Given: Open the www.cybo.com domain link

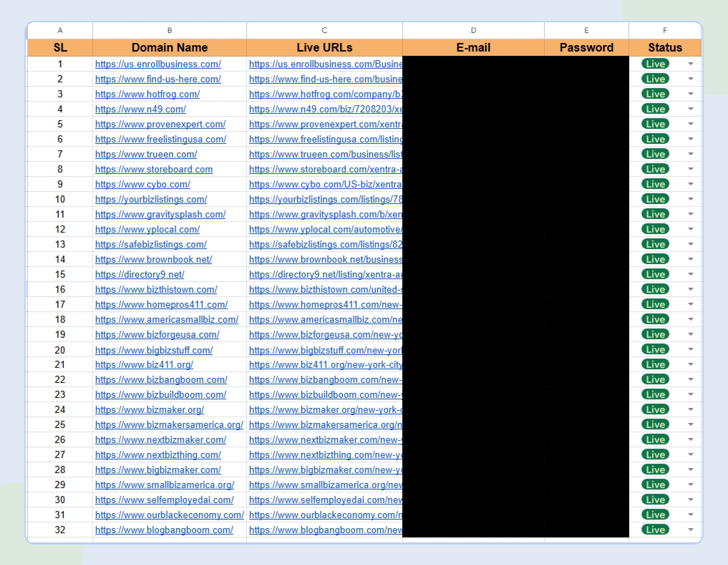Looking at the screenshot, I should pyautogui.click(x=143, y=184).
